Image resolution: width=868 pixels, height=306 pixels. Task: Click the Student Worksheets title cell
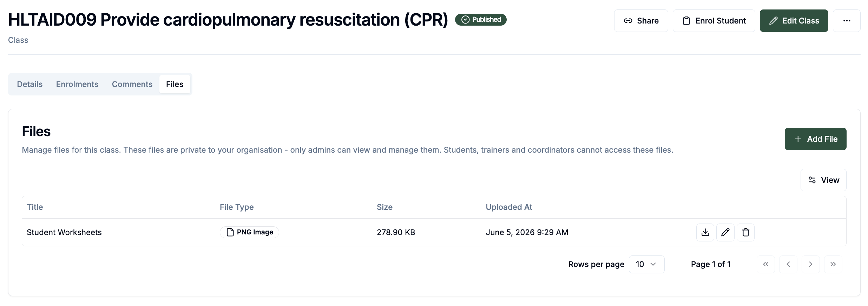click(x=64, y=232)
